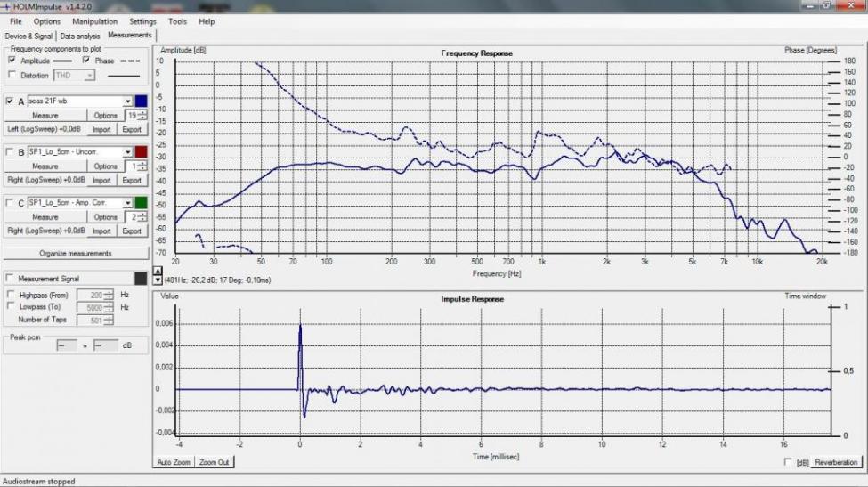Click the Lowpass frequency input field
The width and height of the screenshot is (868, 487).
point(91,307)
